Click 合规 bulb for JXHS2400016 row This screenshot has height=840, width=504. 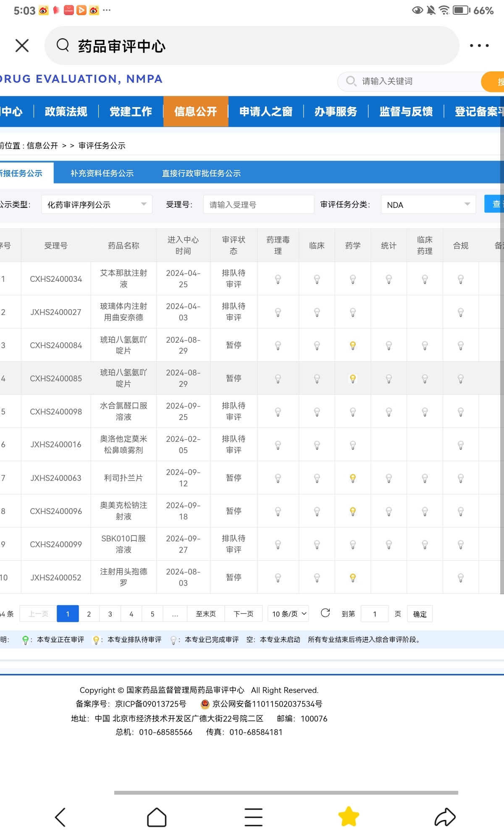tap(461, 445)
